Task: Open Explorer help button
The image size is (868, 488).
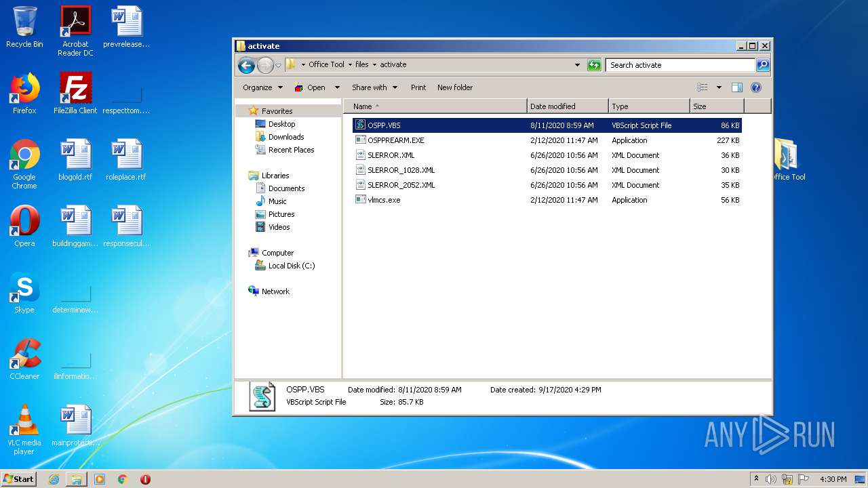Action: tap(756, 87)
